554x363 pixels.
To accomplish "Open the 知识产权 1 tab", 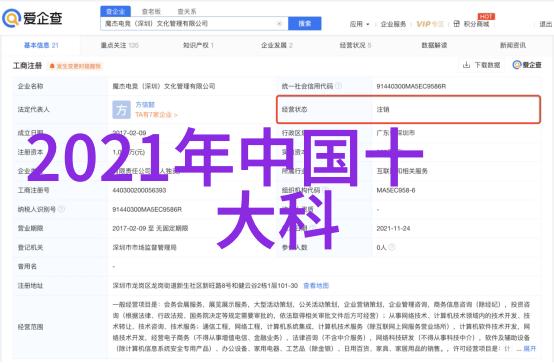I will coord(198,45).
